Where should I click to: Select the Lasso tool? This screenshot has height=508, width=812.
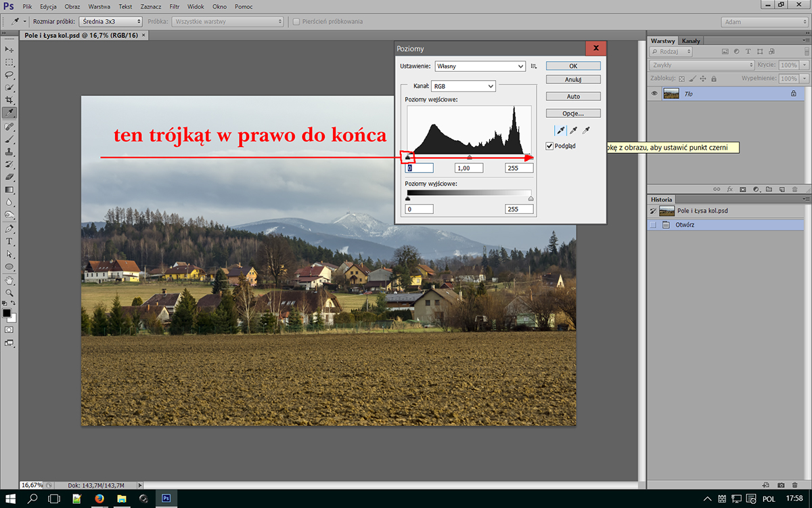tap(9, 75)
